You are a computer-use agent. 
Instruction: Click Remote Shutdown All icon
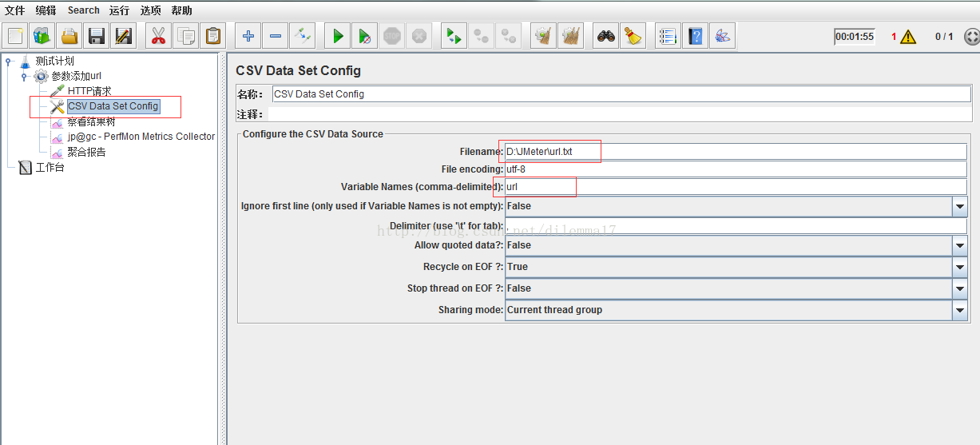[x=509, y=36]
